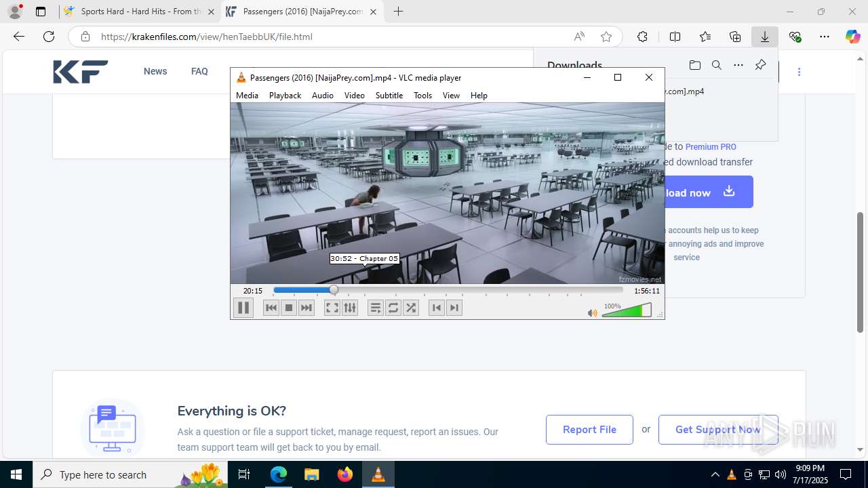Click the VLC cone title icon
The image size is (868, 488).
[x=241, y=78]
